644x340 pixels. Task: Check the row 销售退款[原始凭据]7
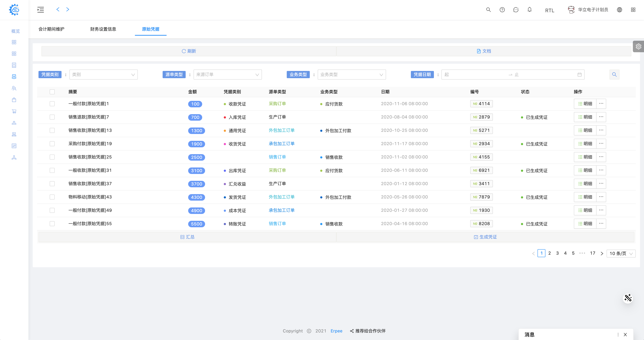point(52,117)
